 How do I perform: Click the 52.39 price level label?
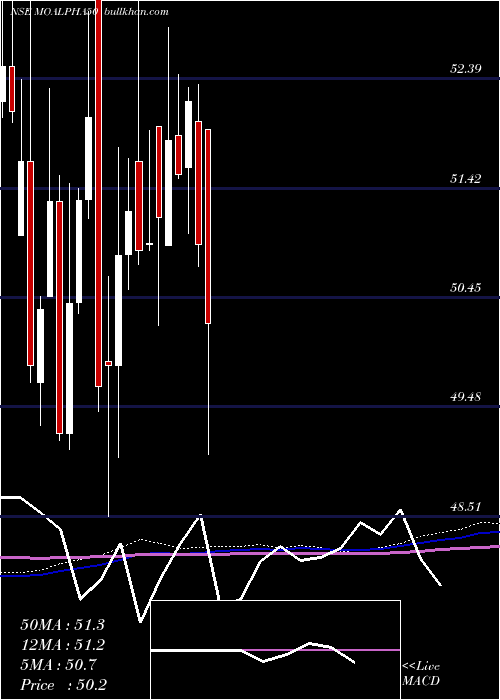tap(465, 69)
